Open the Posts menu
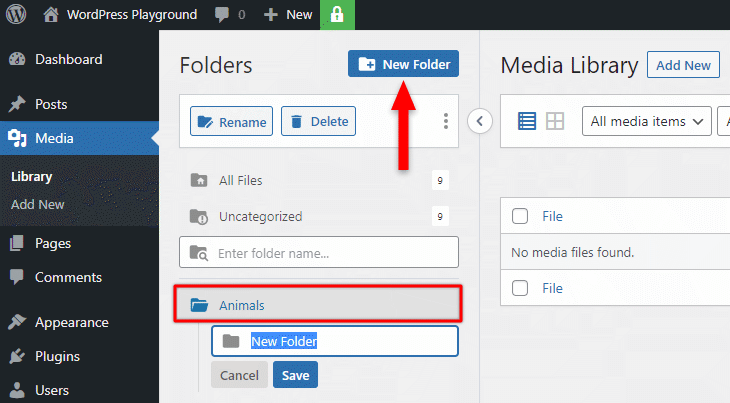The width and height of the screenshot is (730, 403). coord(51,104)
